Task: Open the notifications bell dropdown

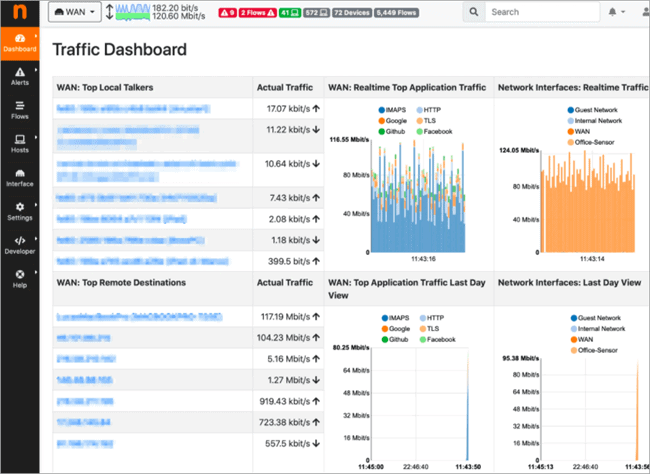Action: click(x=616, y=12)
